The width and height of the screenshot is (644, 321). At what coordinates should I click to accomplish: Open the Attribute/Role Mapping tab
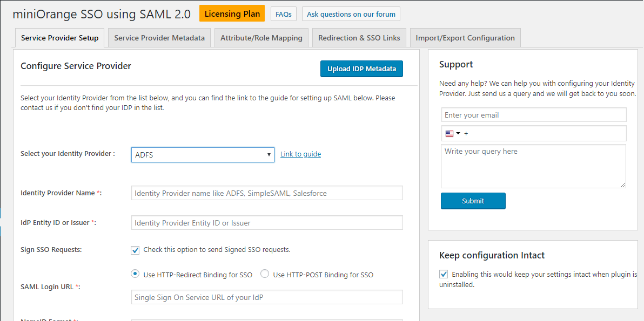(261, 38)
